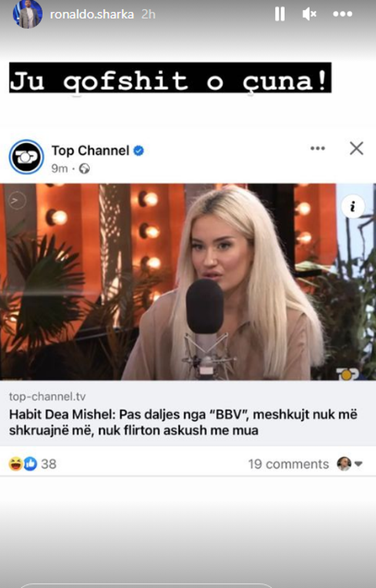The height and width of the screenshot is (588, 376).
Task: Click the blue verified badge
Action: tap(139, 151)
